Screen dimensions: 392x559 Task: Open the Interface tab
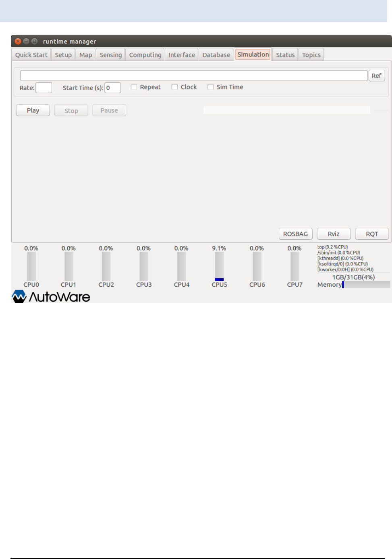182,55
